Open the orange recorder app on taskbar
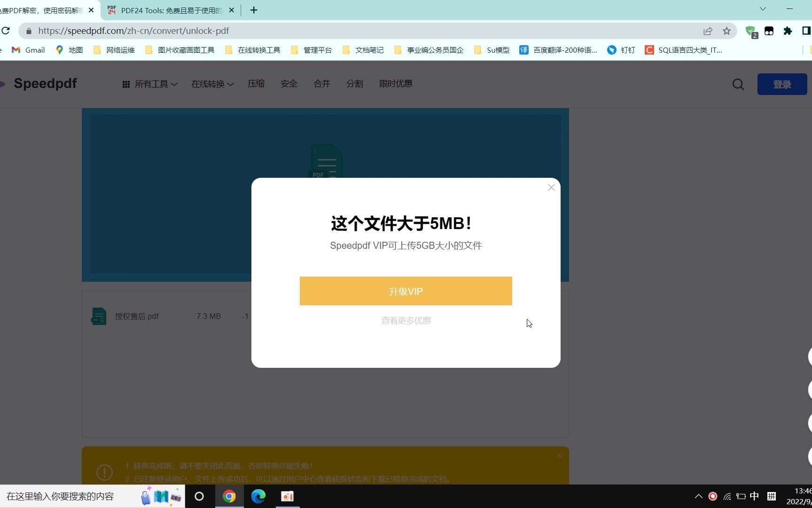812x508 pixels. point(287,496)
